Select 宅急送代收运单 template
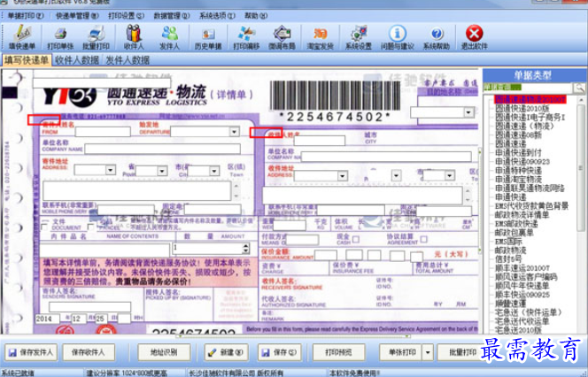Image resolution: width=588 pixels, height=377 pixels. [522, 321]
